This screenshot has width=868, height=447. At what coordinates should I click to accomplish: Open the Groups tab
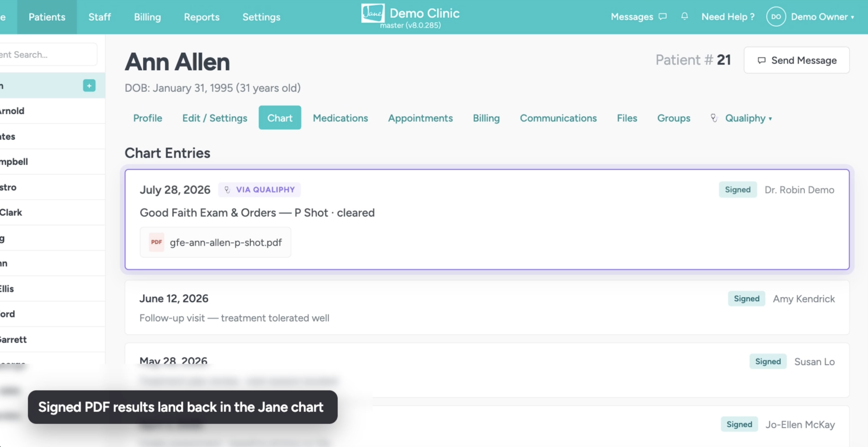point(674,118)
